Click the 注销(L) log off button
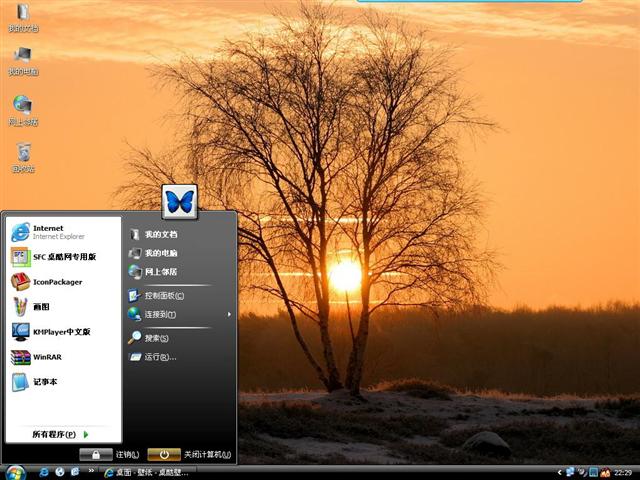640x480 pixels. (109, 454)
